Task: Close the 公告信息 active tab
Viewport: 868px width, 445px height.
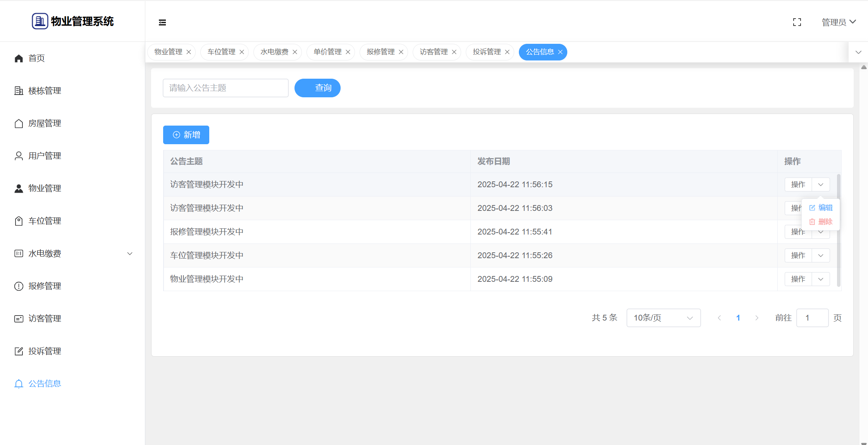Action: (560, 52)
